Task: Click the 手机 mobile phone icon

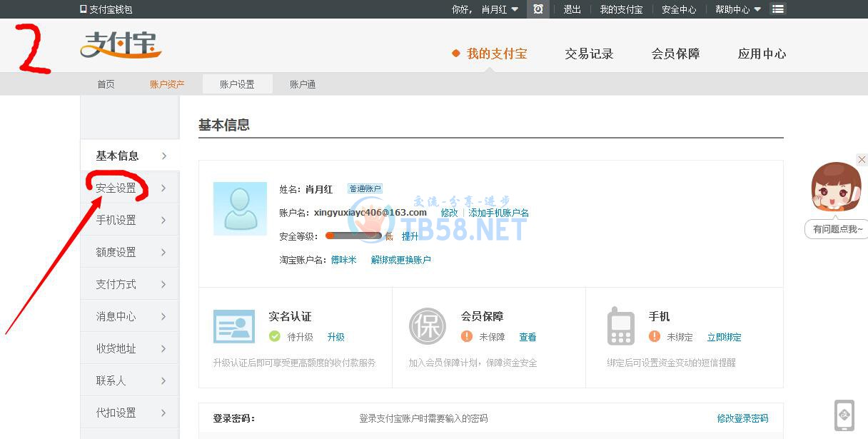Action: 620,326
